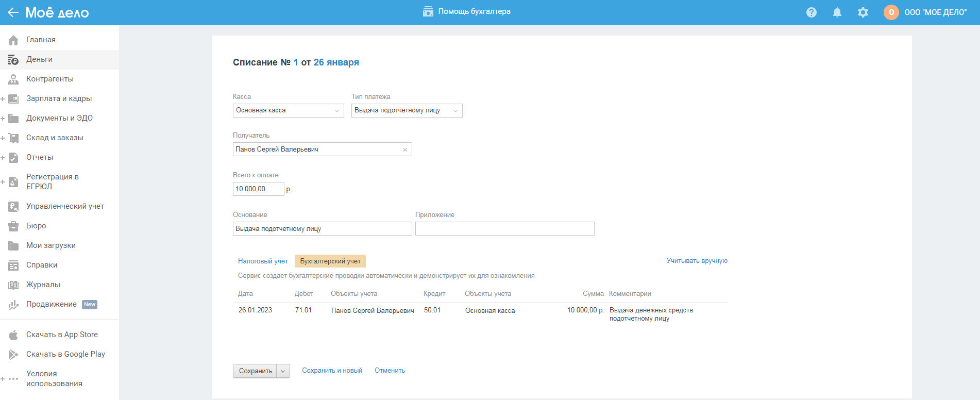
Task: Click the Приложение input field
Action: 504,229
